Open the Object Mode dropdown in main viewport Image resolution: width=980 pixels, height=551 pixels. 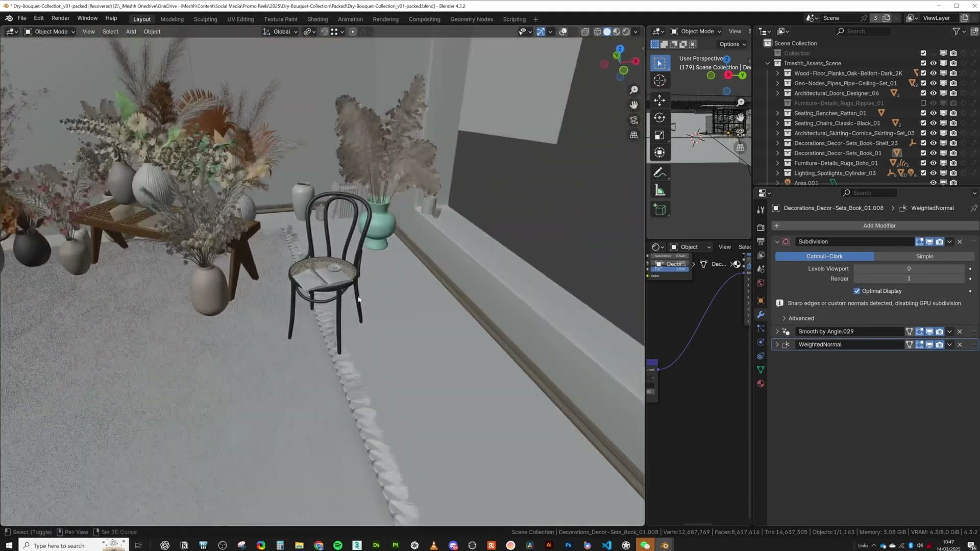50,32
